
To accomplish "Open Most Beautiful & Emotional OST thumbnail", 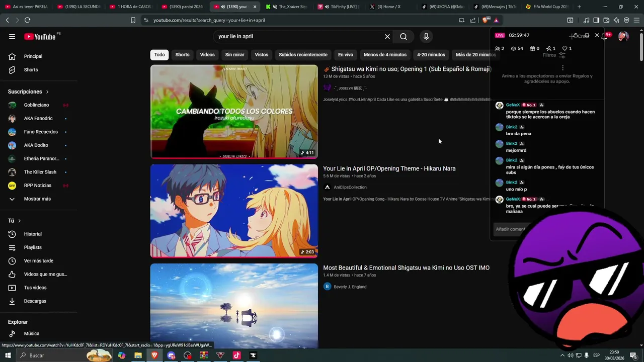I will click(234, 306).
